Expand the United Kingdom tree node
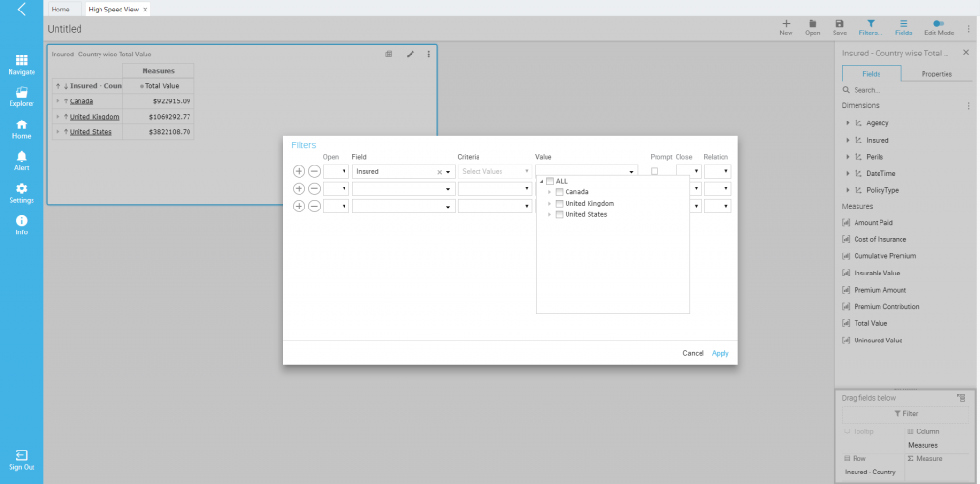 click(x=549, y=204)
